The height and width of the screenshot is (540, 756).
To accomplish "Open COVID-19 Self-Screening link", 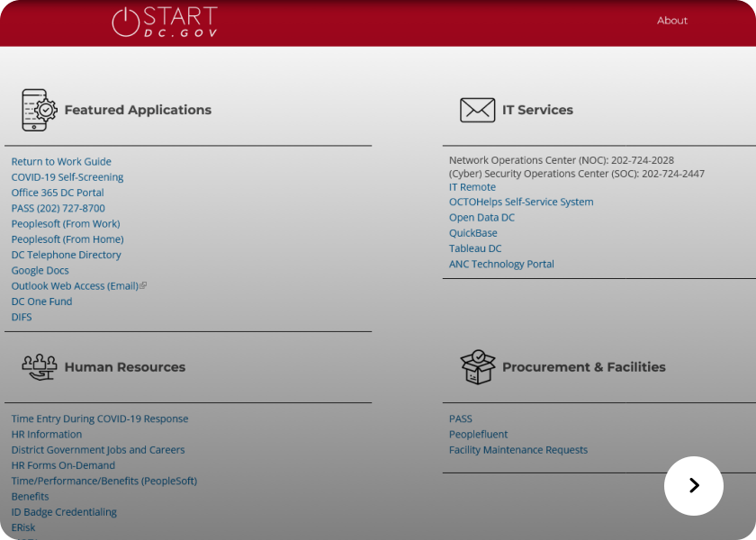I will pos(67,177).
